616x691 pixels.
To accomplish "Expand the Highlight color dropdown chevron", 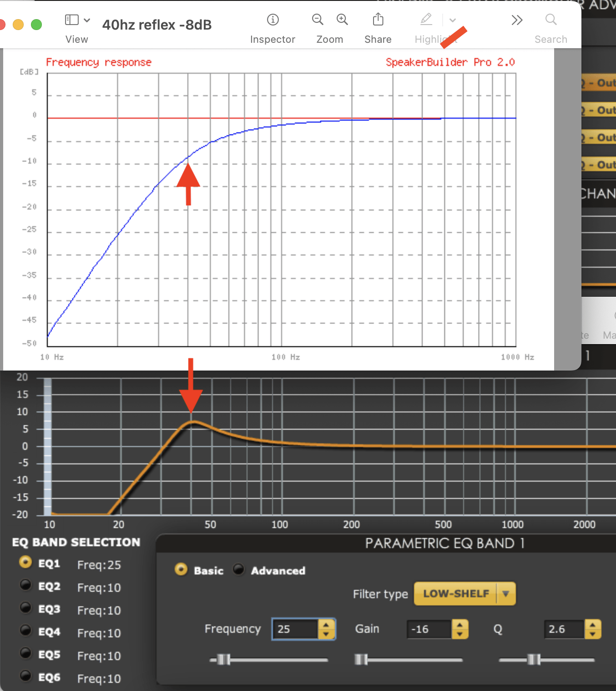I will click(453, 20).
